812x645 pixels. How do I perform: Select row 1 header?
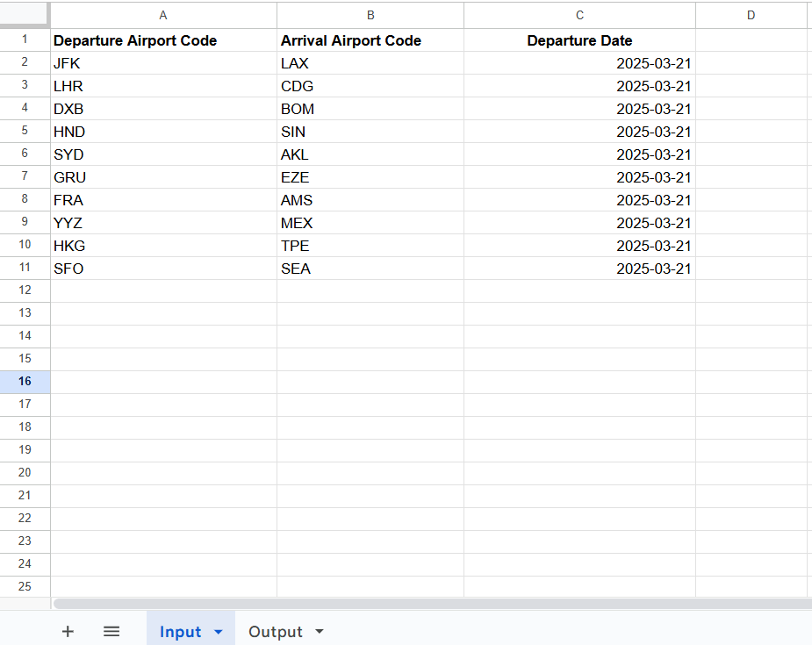[25, 39]
